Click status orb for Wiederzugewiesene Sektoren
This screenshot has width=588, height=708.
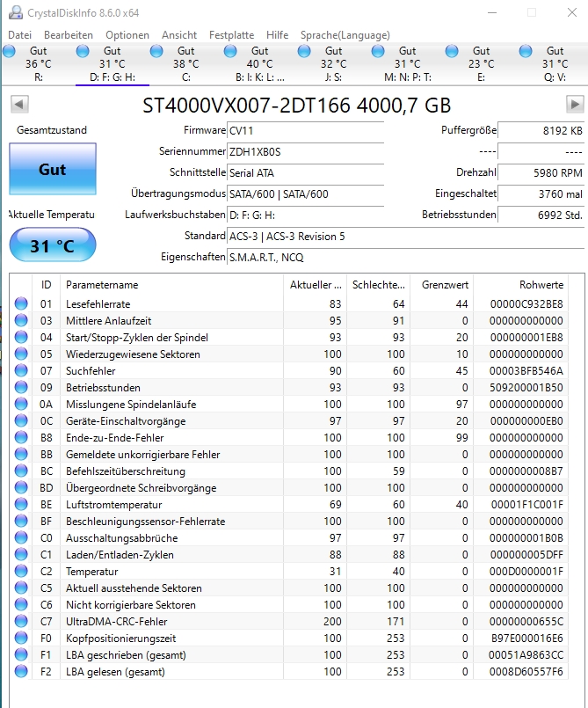pos(21,354)
